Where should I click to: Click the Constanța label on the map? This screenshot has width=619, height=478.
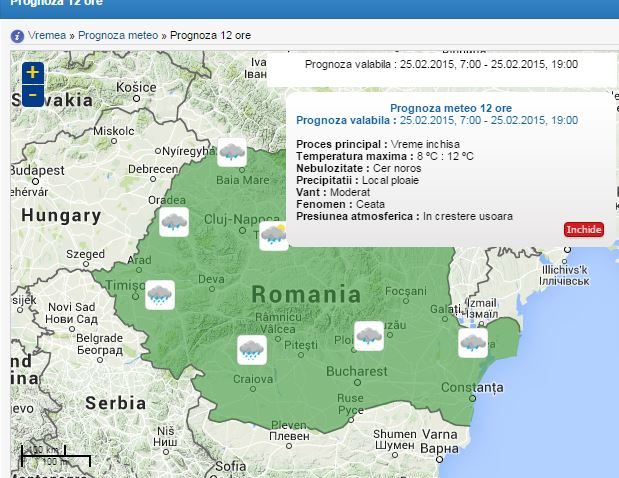472,387
